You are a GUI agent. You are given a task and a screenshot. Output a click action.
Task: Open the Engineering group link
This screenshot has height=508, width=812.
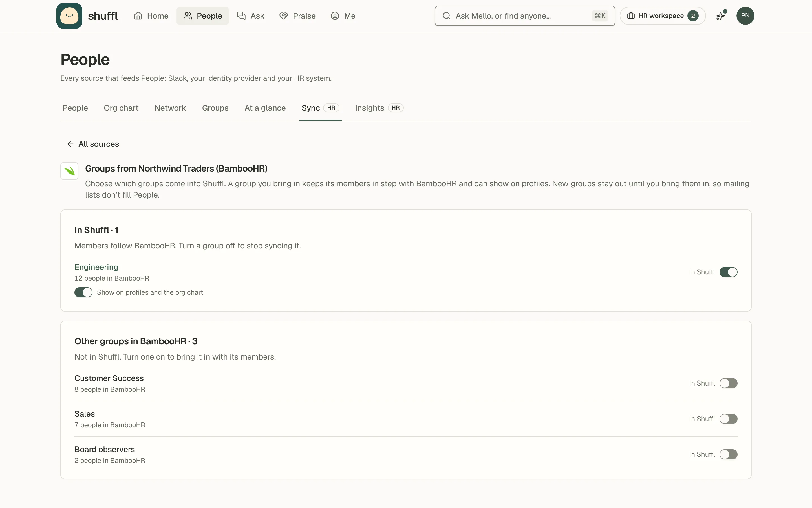(x=96, y=267)
